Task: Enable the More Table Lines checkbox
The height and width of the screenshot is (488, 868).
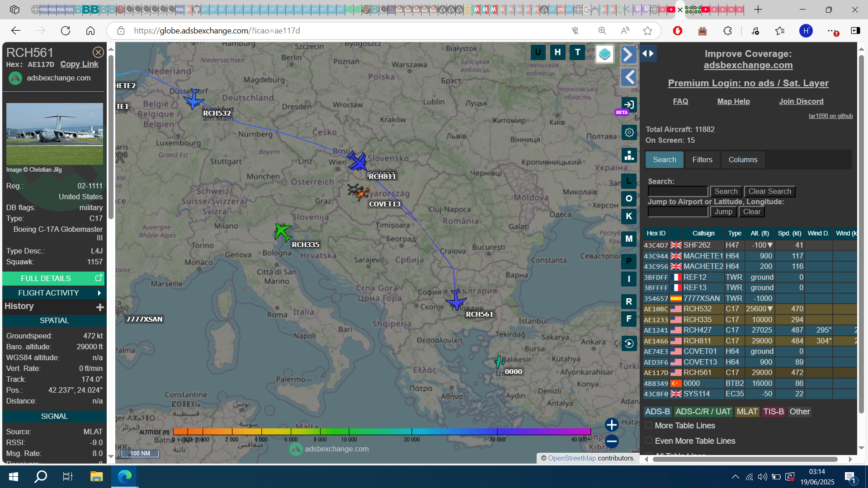Action: pos(649,426)
